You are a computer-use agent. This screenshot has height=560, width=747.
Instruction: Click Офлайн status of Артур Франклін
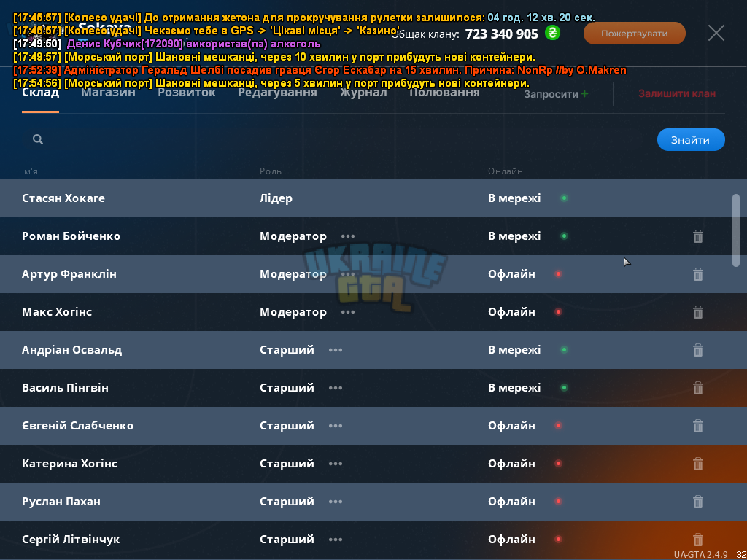tap(511, 274)
